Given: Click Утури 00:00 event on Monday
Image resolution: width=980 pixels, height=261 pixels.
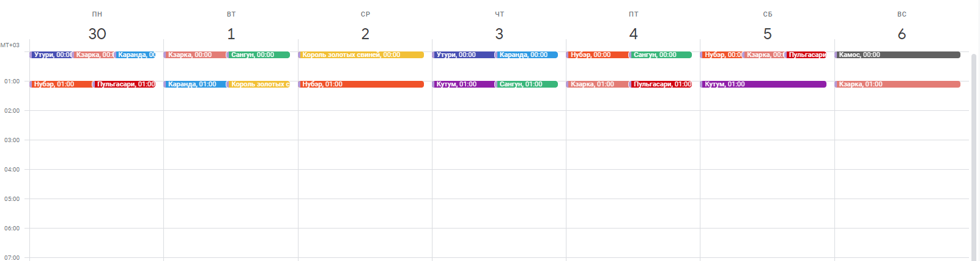Looking at the screenshot, I should pyautogui.click(x=51, y=55).
